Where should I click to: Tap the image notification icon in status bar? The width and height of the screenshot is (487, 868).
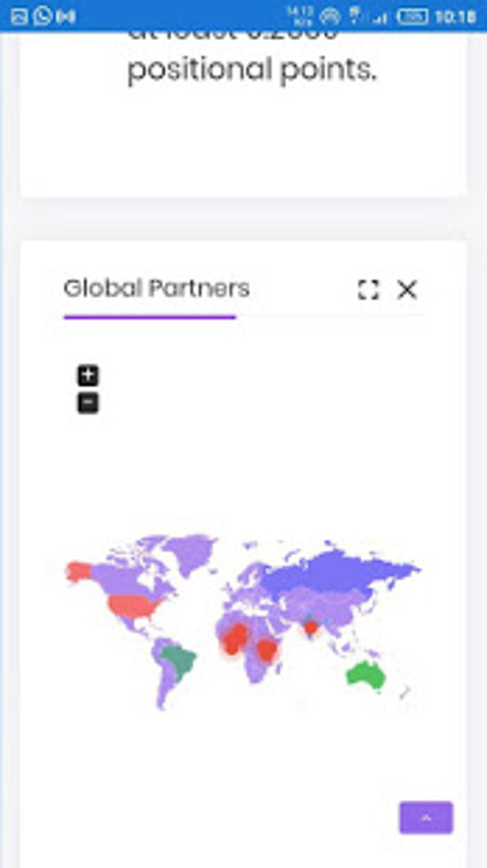click(x=19, y=17)
